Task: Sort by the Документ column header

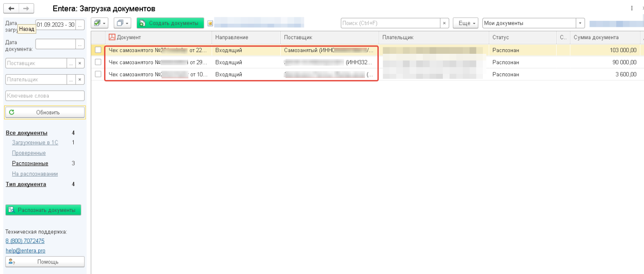Action: pos(158,37)
